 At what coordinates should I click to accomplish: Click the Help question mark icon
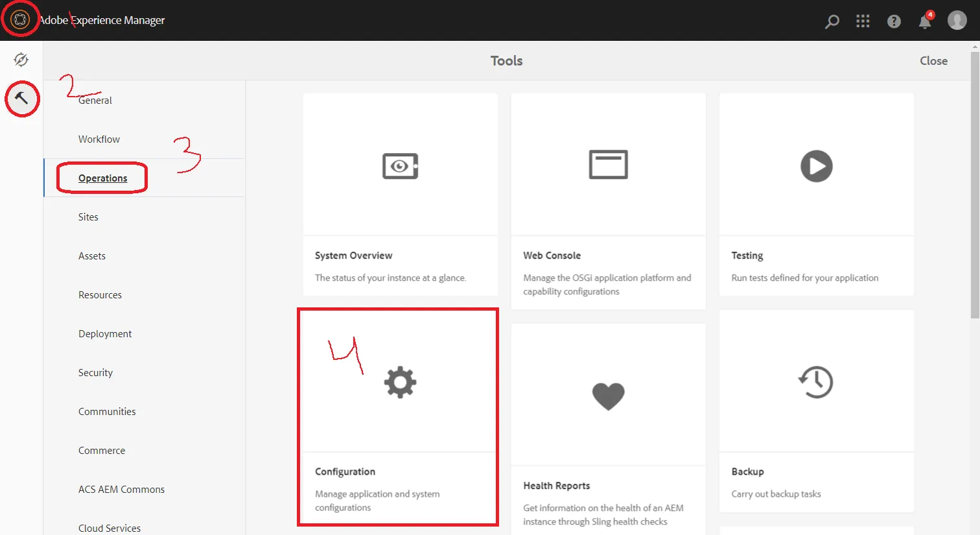(x=894, y=21)
